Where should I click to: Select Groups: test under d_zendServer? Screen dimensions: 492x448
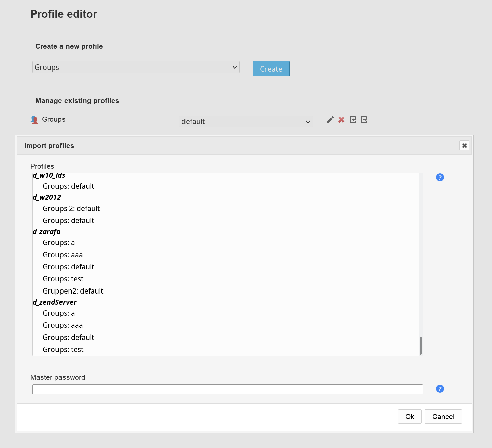coord(63,350)
